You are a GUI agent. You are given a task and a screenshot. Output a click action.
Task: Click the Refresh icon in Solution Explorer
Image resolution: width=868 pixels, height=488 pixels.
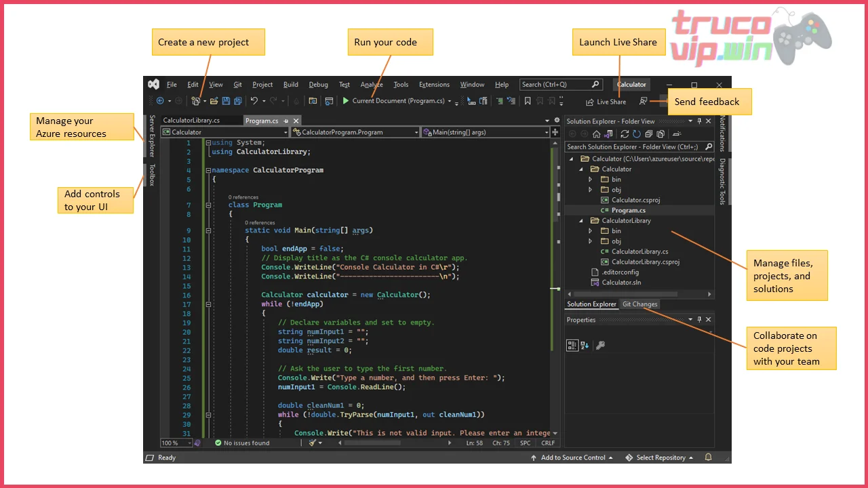[637, 134]
